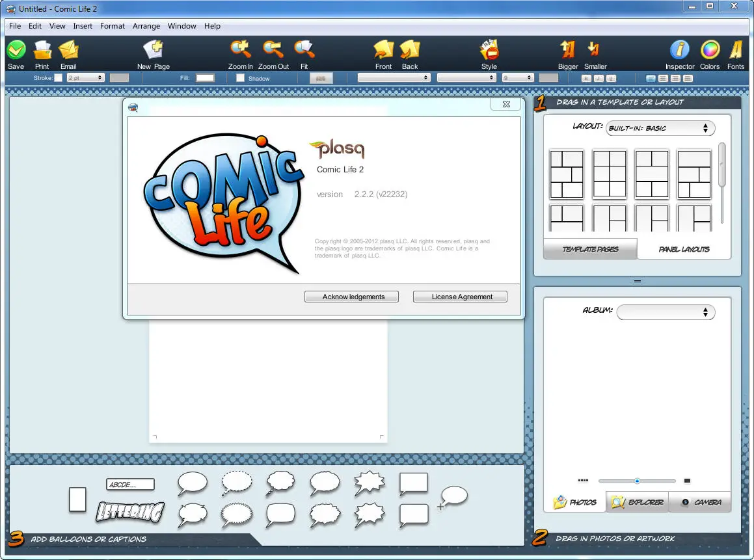Open the Colors wheel icon
This screenshot has width=754, height=560.
(x=710, y=49)
